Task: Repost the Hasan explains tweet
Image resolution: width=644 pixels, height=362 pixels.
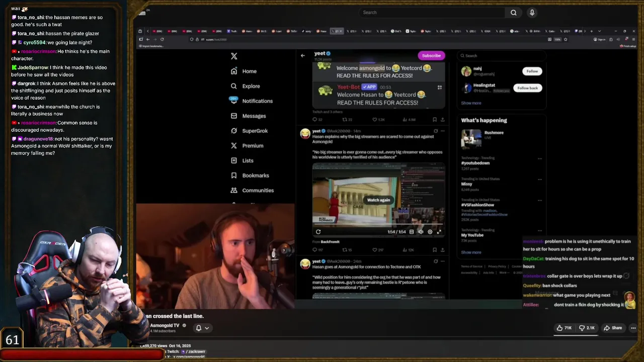Action: coord(347,250)
